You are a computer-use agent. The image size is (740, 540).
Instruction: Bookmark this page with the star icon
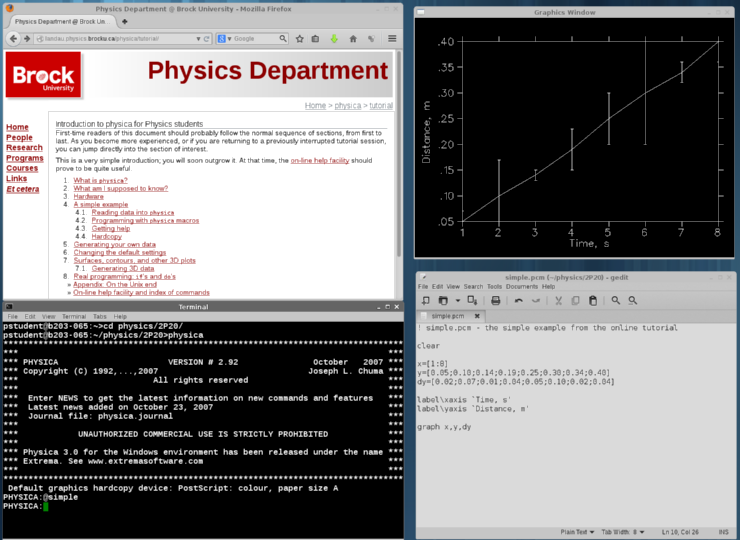tap(298, 39)
